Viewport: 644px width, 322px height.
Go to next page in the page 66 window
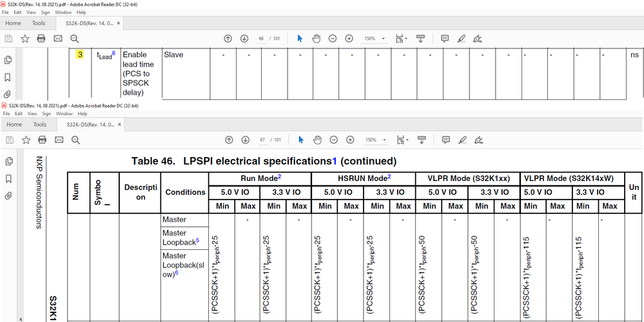[x=244, y=39]
